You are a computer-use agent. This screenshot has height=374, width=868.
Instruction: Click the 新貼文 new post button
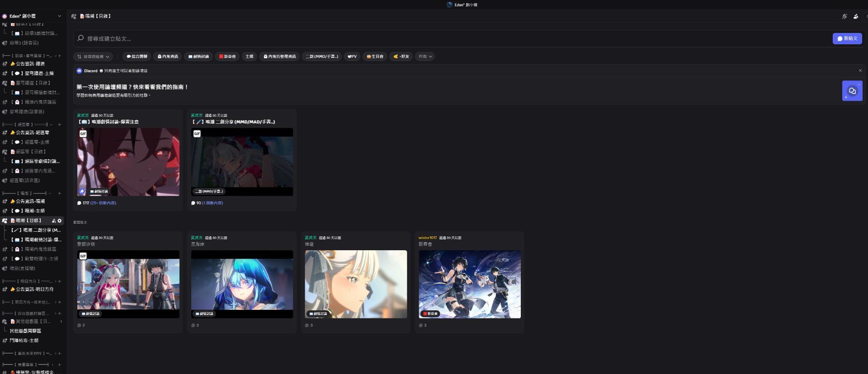(847, 39)
